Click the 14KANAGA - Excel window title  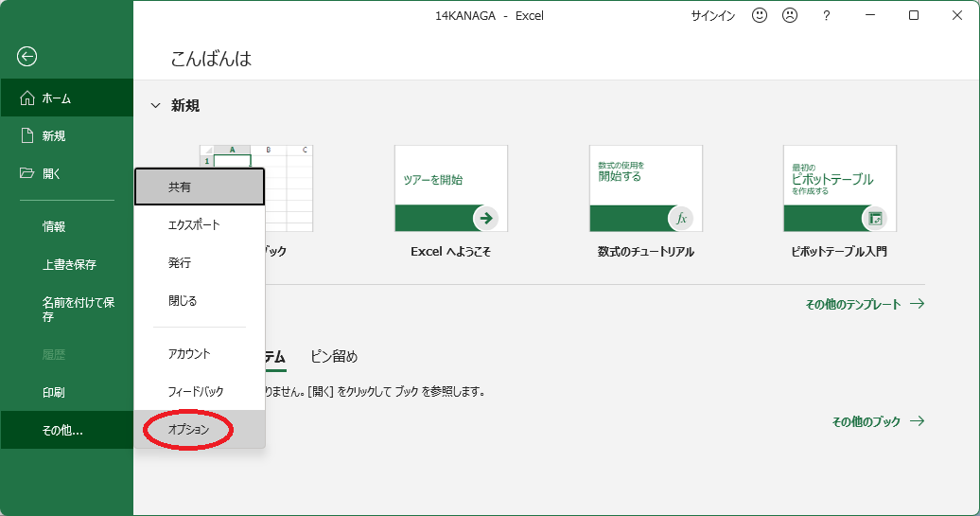pyautogui.click(x=489, y=16)
